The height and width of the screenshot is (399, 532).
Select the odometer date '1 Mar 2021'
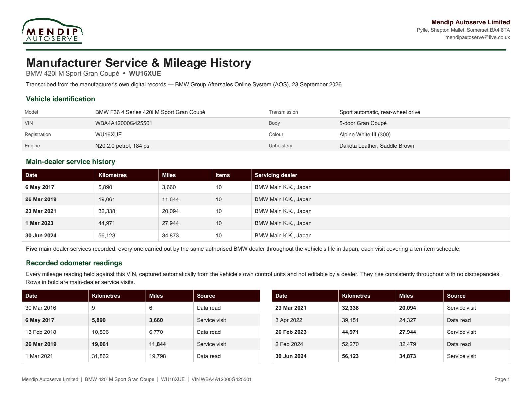(39, 356)
